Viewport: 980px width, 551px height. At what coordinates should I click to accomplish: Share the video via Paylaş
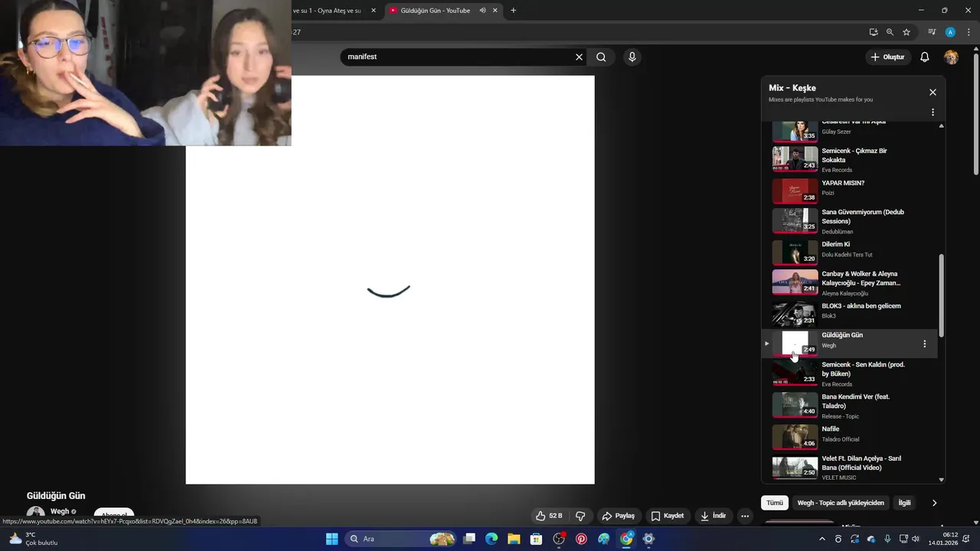click(618, 516)
